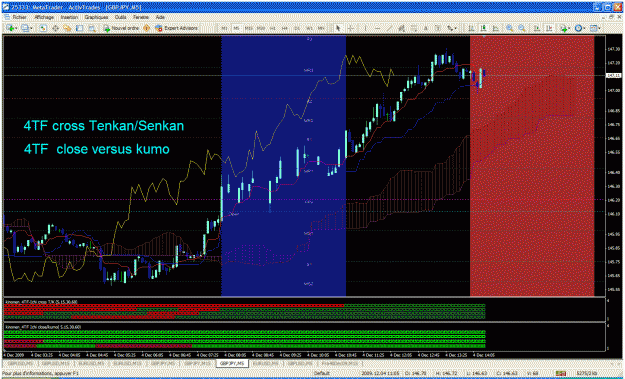Open the indicators list icon
Viewport: 625px width, 379px height.
[x=564, y=28]
